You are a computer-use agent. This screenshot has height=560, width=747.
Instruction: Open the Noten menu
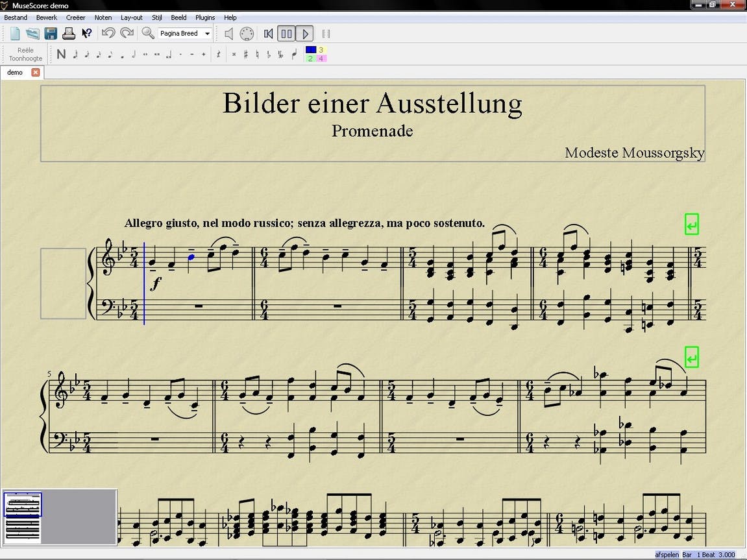click(103, 18)
